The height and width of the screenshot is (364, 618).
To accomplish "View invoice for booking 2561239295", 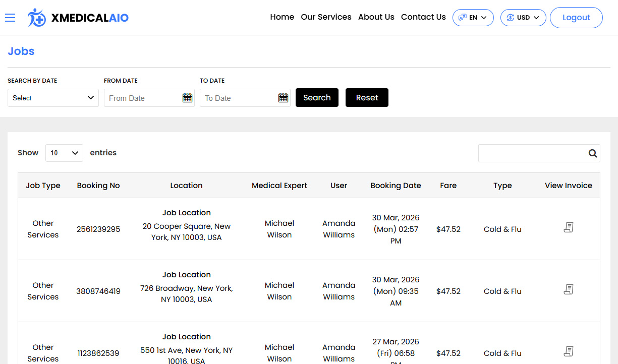I will point(569,228).
